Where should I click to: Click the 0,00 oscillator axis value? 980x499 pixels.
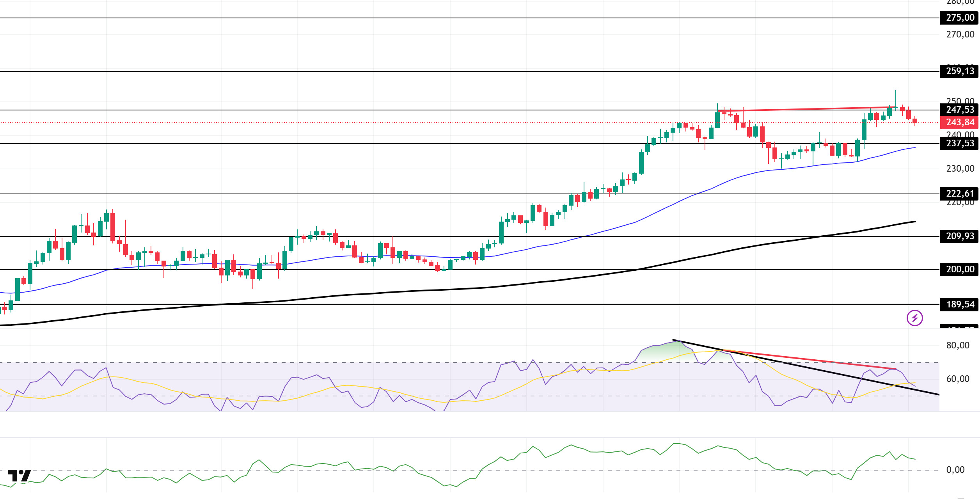coord(955,470)
